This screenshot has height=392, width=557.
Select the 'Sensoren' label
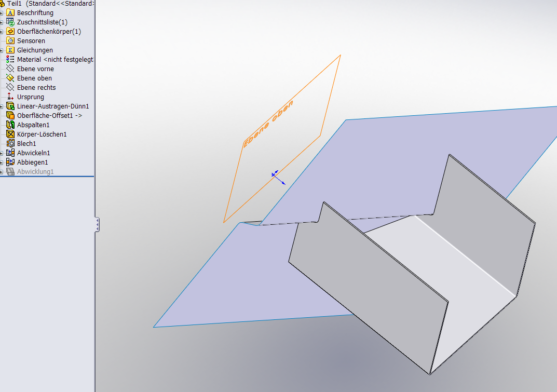click(31, 41)
